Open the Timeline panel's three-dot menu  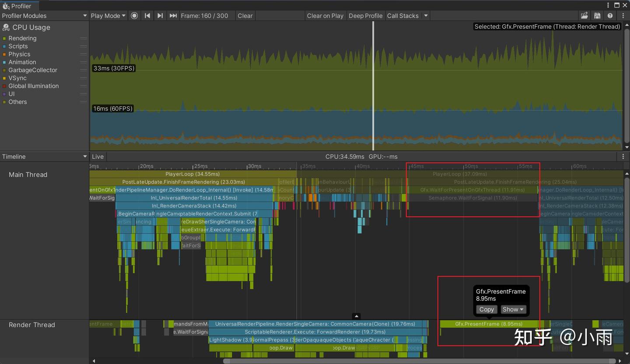pos(623,157)
